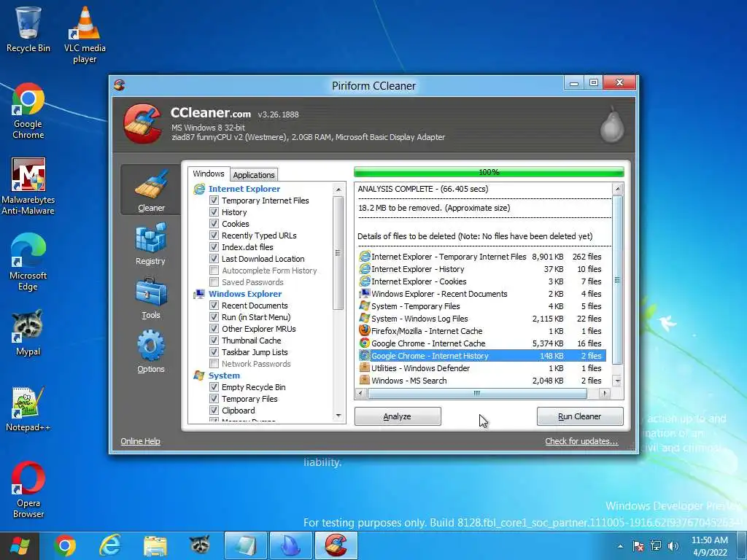
Task: Open Recycle Bin desktop icon
Action: [28, 29]
